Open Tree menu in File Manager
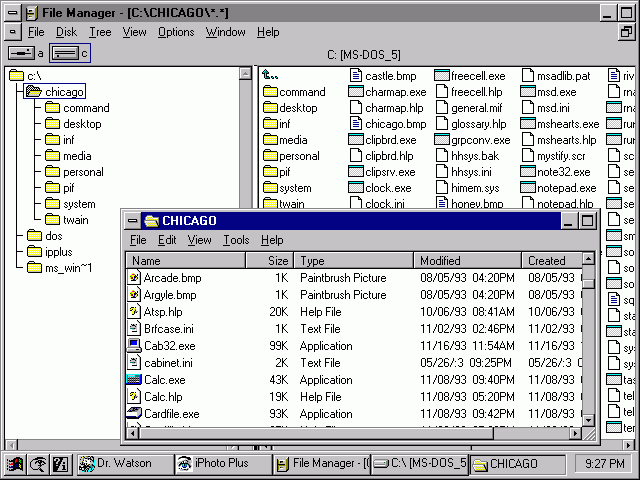Screen dimensions: 640x480 coord(100,32)
